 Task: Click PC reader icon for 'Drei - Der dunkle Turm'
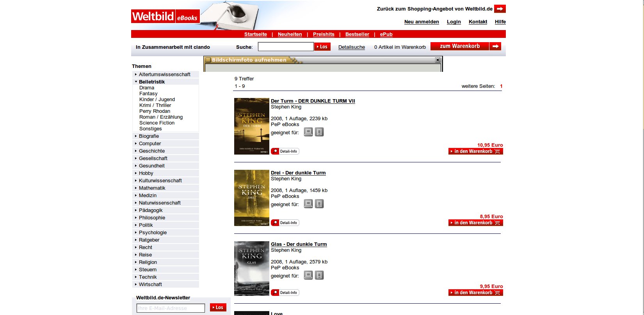click(x=308, y=204)
